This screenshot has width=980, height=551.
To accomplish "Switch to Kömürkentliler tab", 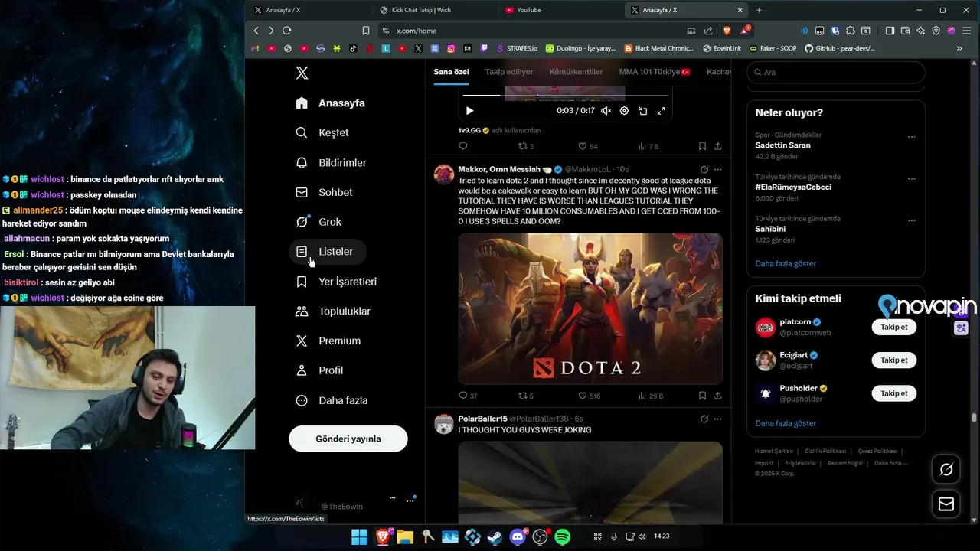I will tap(576, 72).
